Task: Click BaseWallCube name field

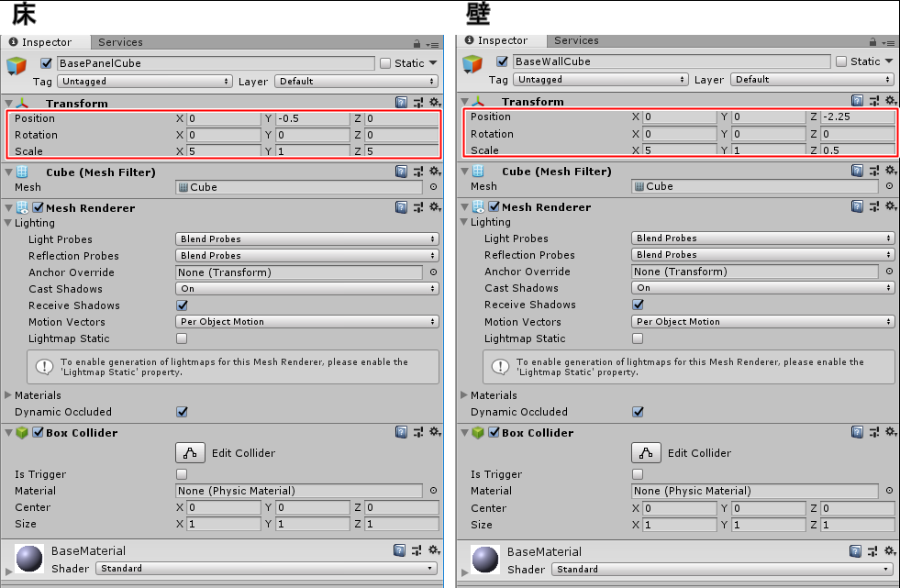Action: (x=672, y=61)
